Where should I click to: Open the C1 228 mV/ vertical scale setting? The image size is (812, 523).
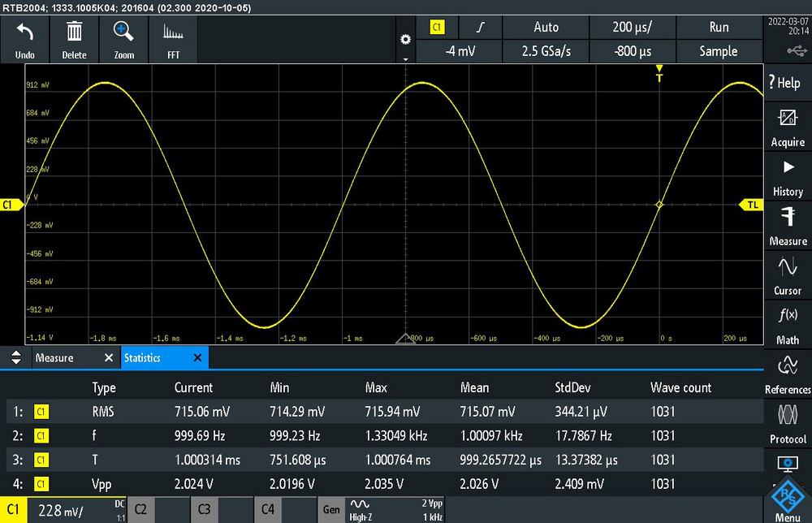pos(76,509)
